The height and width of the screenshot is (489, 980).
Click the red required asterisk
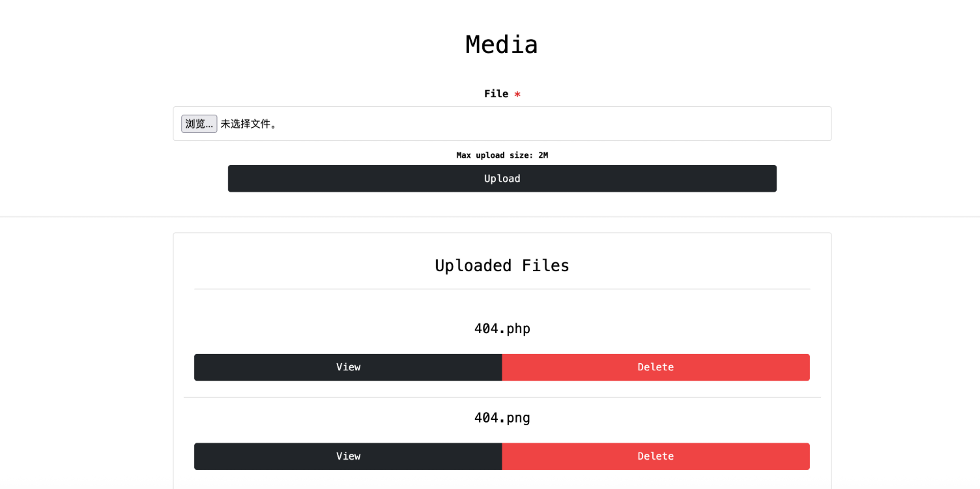pos(517,95)
